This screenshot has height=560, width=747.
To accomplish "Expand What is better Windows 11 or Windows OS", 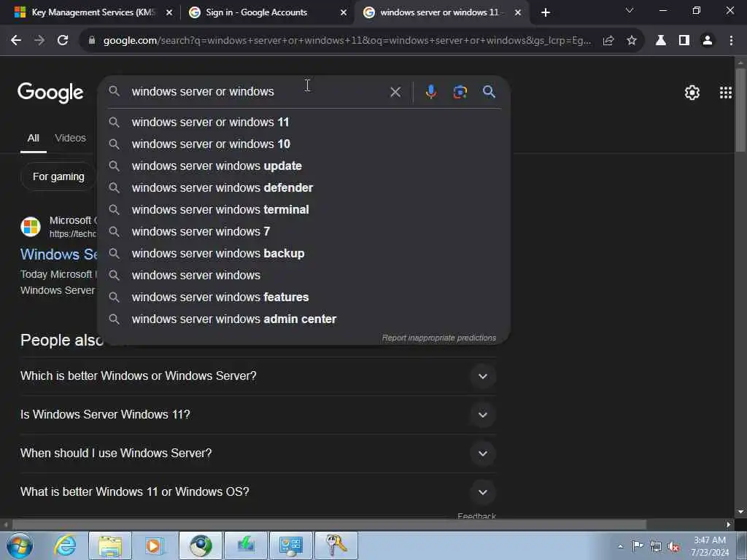I will (258, 492).
